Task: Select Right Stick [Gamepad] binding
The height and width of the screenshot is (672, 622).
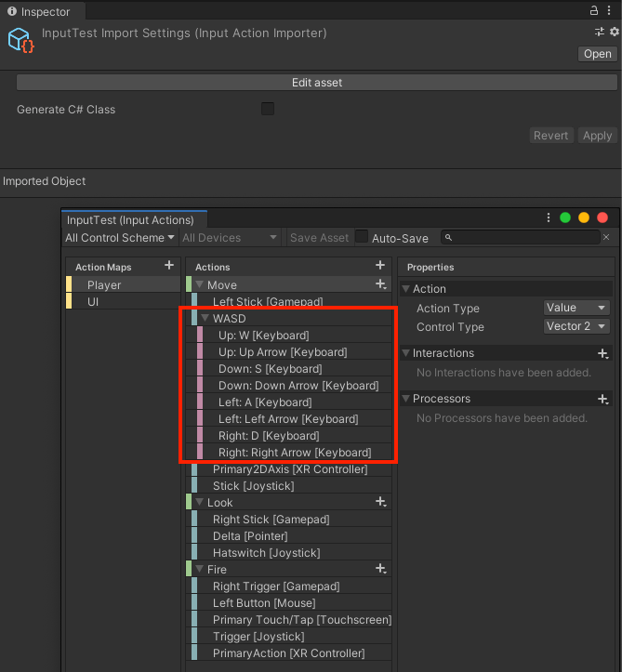Action: 291,519
